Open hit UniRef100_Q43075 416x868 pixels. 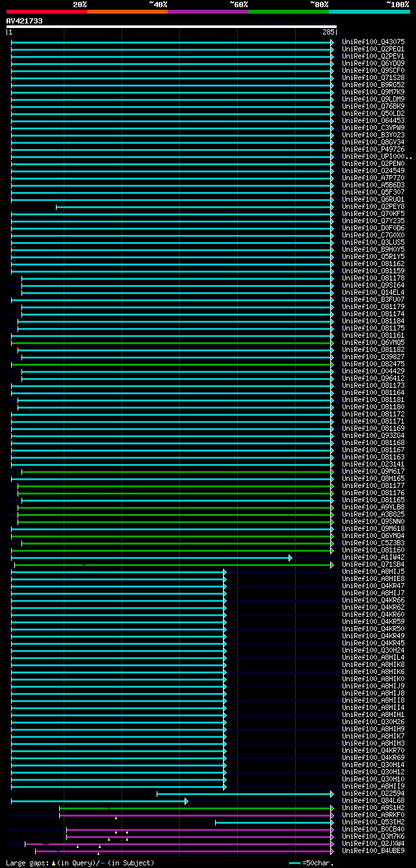click(x=373, y=42)
